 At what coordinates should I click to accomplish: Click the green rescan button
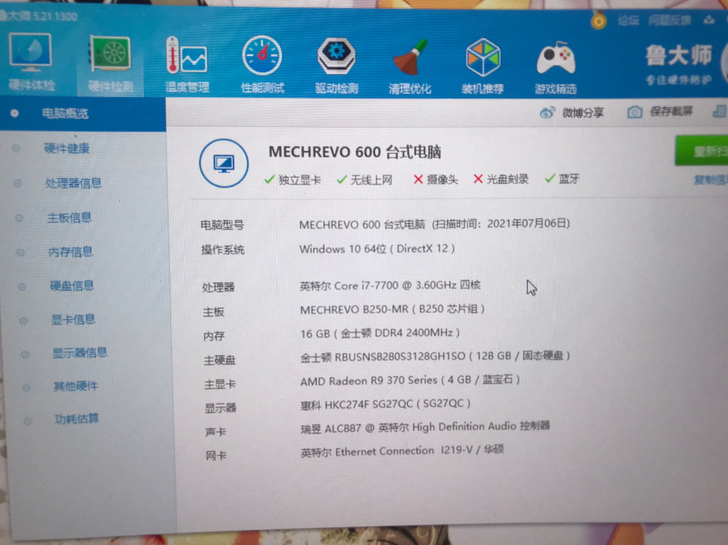pos(702,151)
